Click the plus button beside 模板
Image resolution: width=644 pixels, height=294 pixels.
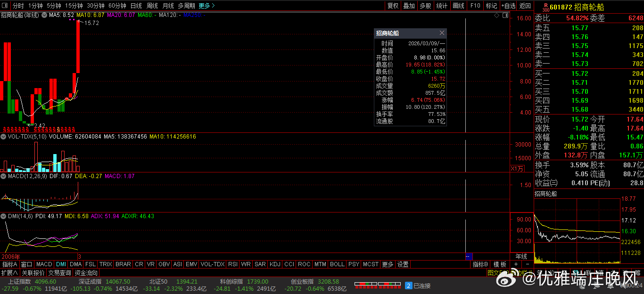(516, 264)
